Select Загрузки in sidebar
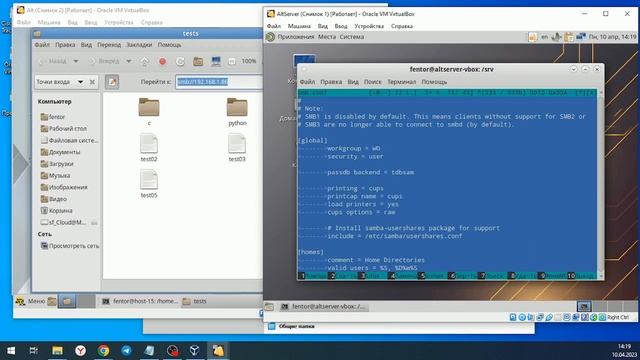This screenshot has height=360, width=640. tap(57, 164)
